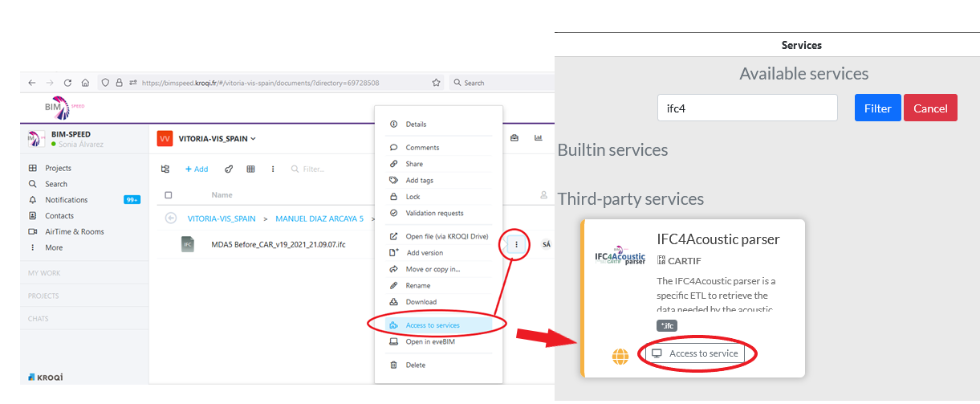Click the browser URL address field
This screenshot has width=980, height=404.
[260, 83]
